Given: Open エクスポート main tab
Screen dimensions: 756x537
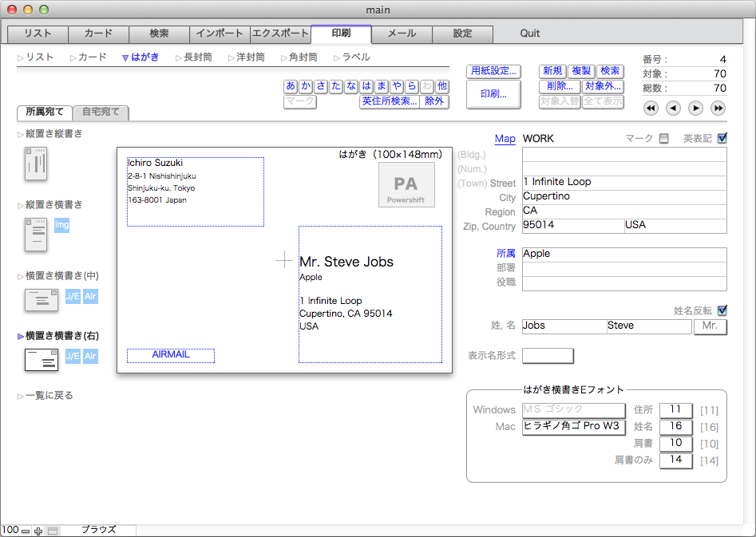Looking at the screenshot, I should (x=280, y=34).
